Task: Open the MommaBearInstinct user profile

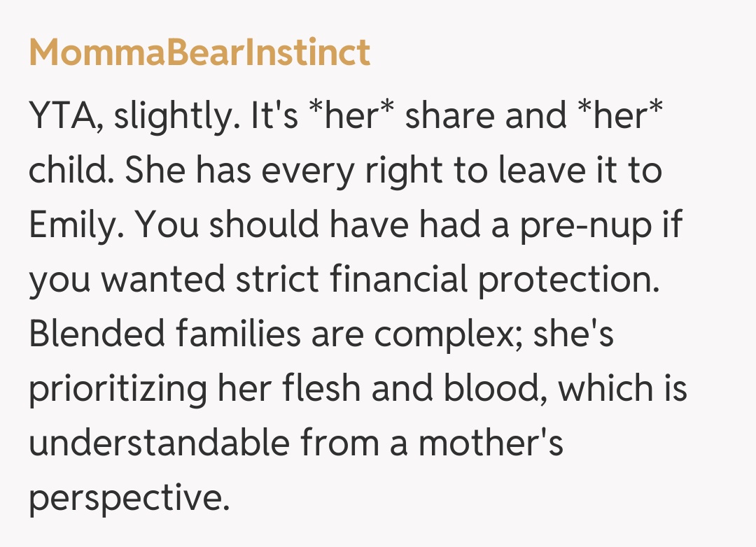Action: point(199,53)
